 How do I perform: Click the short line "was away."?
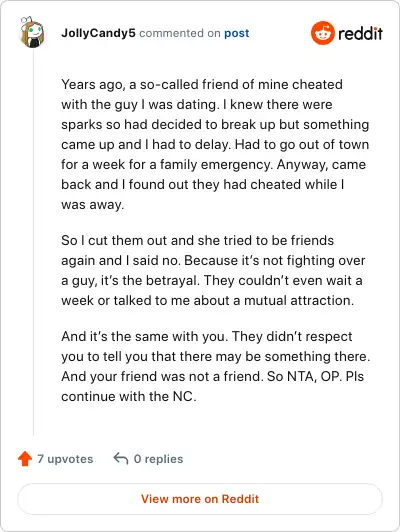(x=92, y=205)
